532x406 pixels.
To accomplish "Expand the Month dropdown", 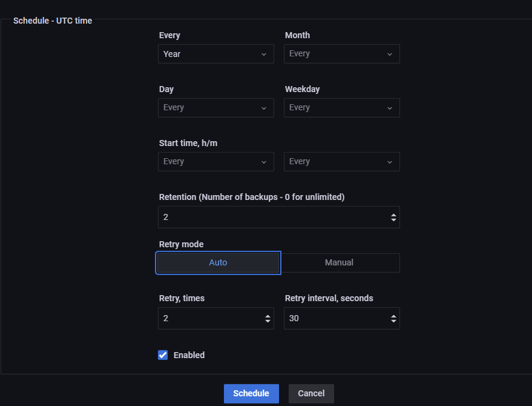I will 342,54.
